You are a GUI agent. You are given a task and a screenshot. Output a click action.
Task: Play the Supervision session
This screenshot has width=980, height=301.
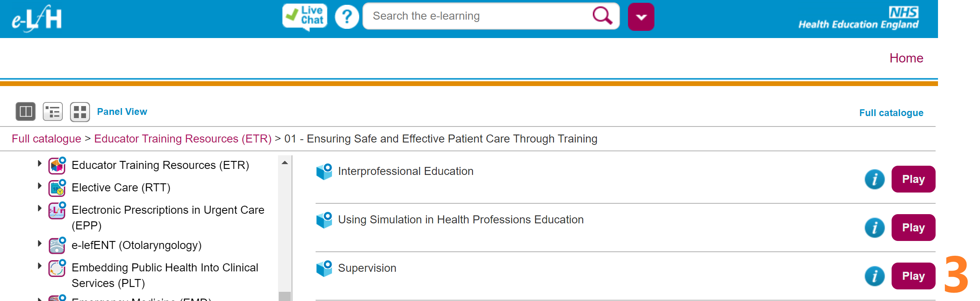(x=914, y=276)
